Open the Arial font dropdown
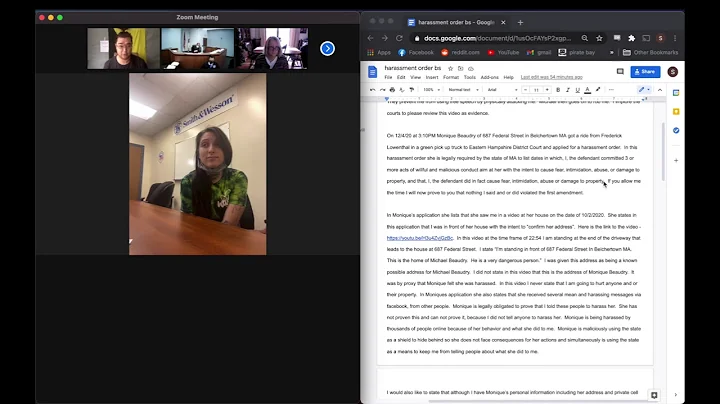Image resolution: width=720 pixels, height=404 pixels. (502, 90)
